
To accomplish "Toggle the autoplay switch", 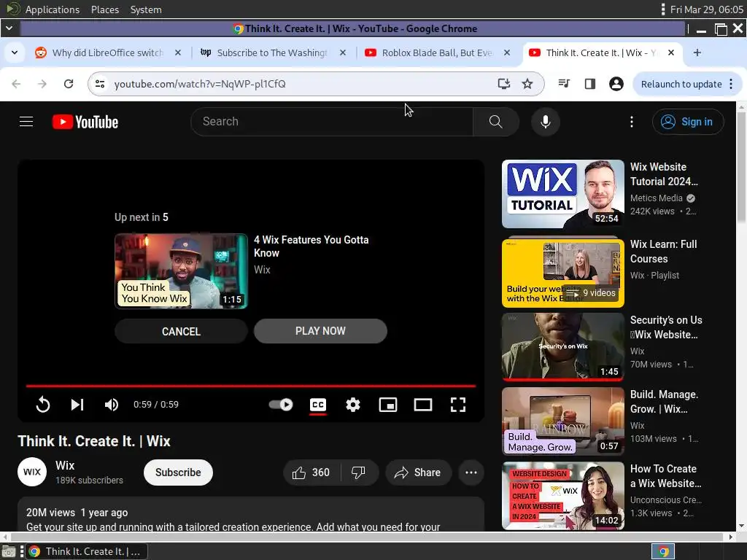I will [281, 404].
